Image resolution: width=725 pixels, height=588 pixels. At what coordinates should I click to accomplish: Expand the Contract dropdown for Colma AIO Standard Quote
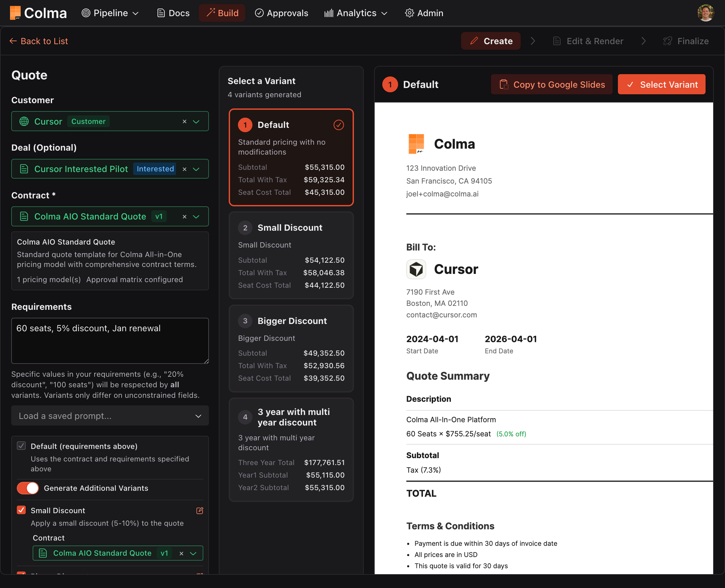[x=196, y=217]
